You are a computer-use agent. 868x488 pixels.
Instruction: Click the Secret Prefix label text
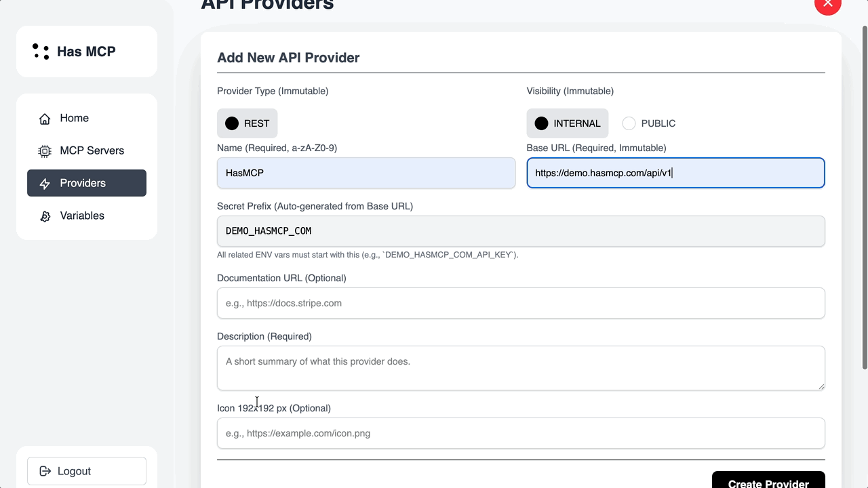(315, 206)
